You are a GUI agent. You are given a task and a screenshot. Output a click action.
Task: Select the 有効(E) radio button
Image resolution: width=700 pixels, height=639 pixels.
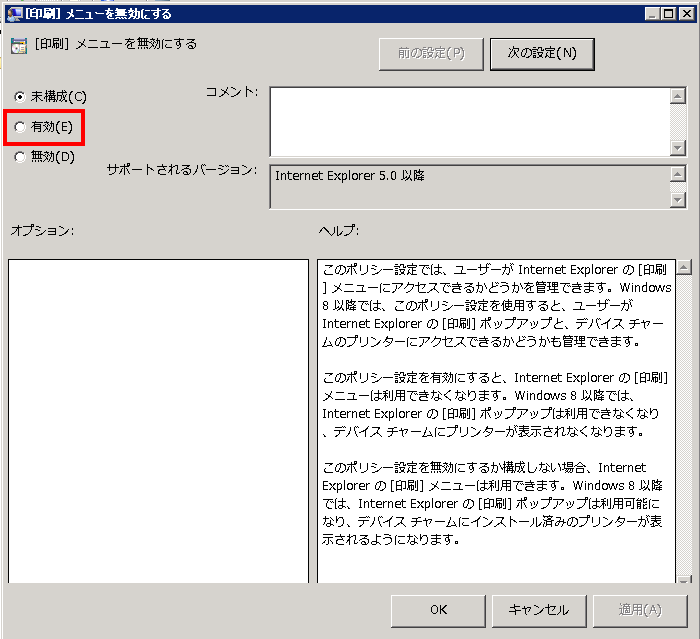tap(20, 127)
